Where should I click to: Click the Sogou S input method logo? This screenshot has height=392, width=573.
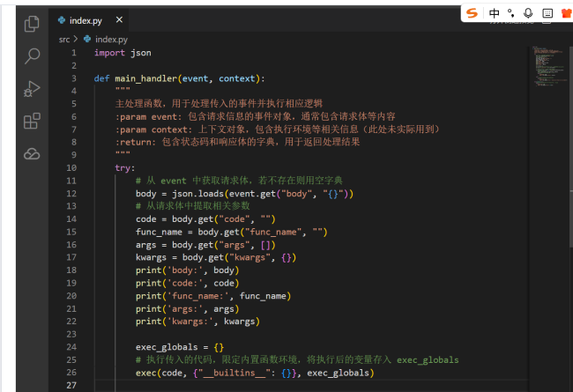[472, 13]
